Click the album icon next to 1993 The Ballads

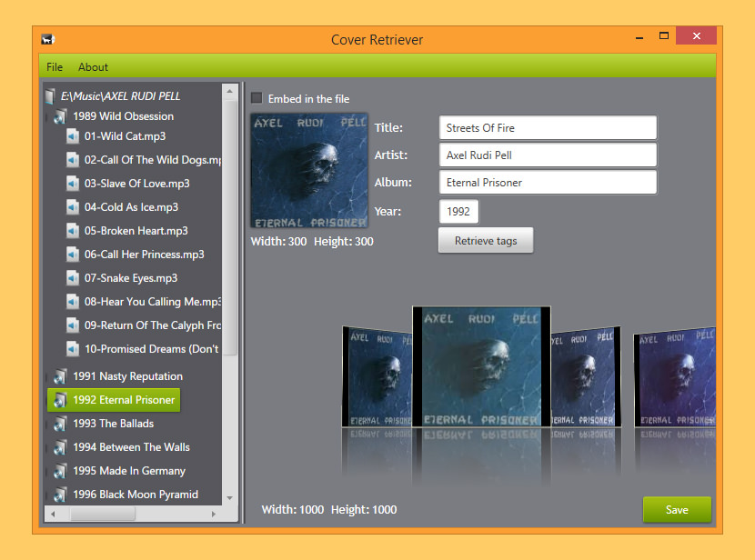tap(60, 424)
